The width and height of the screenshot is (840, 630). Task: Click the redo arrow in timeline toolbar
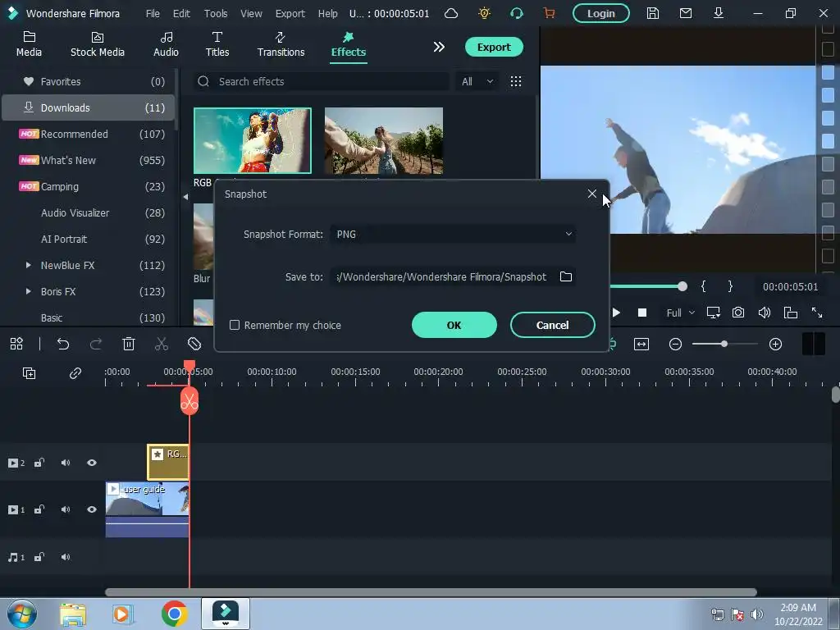pyautogui.click(x=96, y=344)
